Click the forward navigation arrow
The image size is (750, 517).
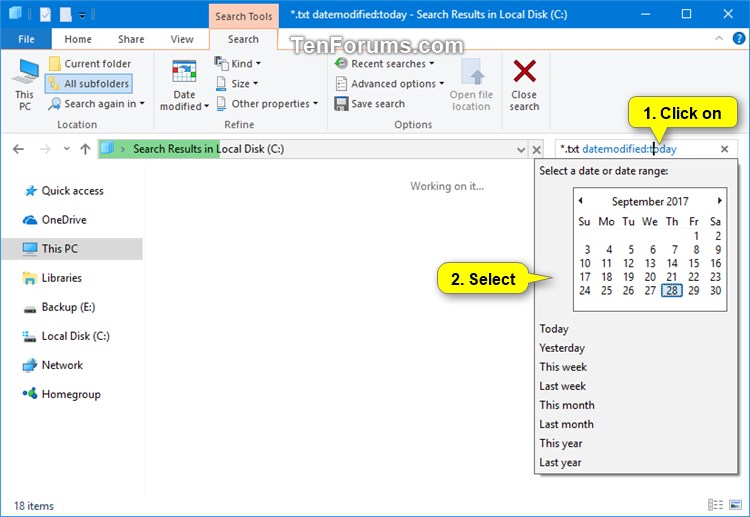point(45,149)
